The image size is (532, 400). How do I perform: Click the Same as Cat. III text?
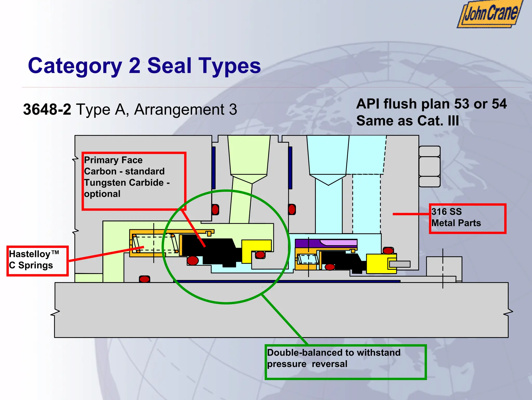pyautogui.click(x=407, y=121)
